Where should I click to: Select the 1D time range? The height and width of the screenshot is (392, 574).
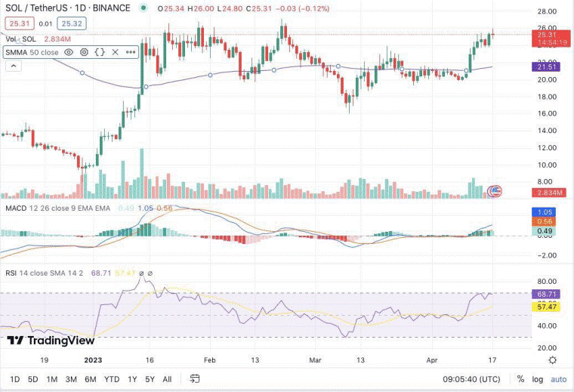[14, 379]
